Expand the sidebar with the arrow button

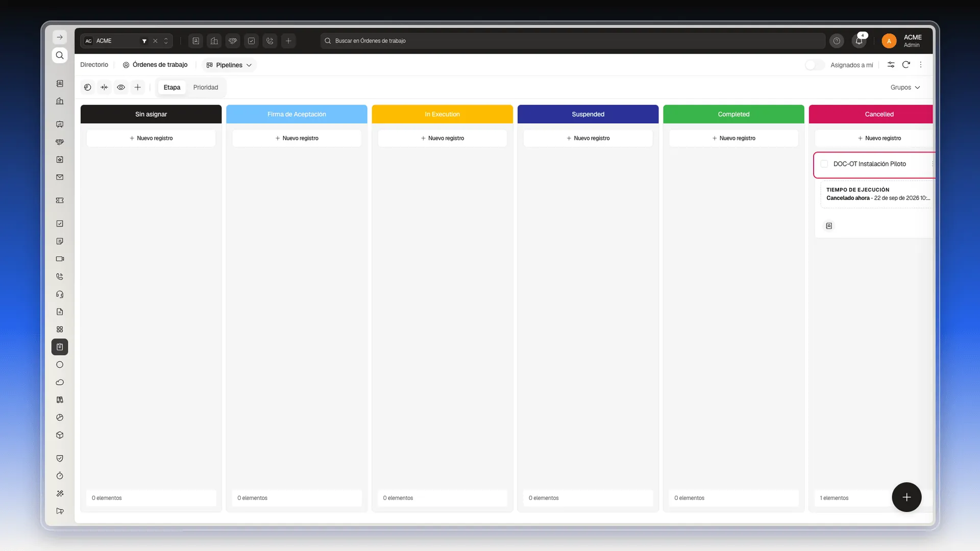tap(60, 37)
